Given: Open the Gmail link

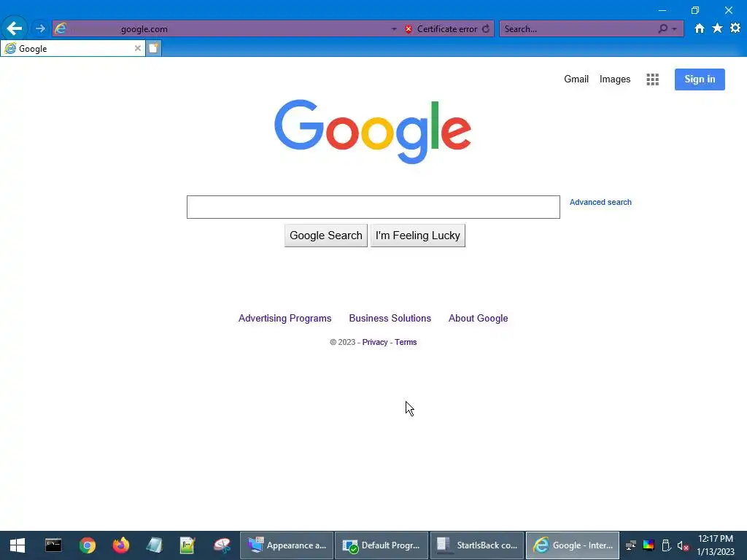Looking at the screenshot, I should tap(576, 79).
